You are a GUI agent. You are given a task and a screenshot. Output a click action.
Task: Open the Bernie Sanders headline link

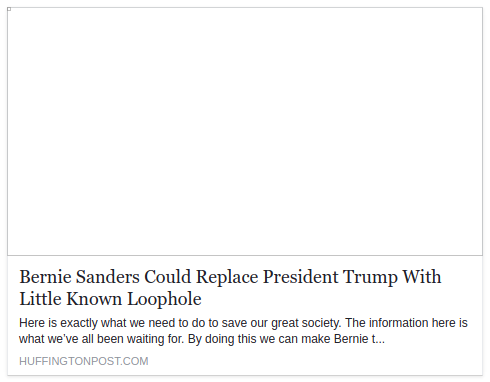click(x=230, y=287)
